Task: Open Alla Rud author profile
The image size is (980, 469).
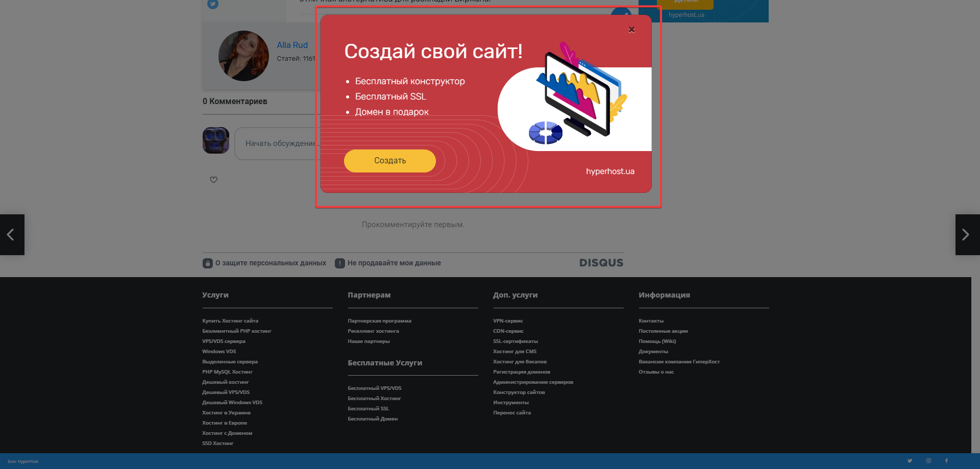Action: [x=292, y=45]
